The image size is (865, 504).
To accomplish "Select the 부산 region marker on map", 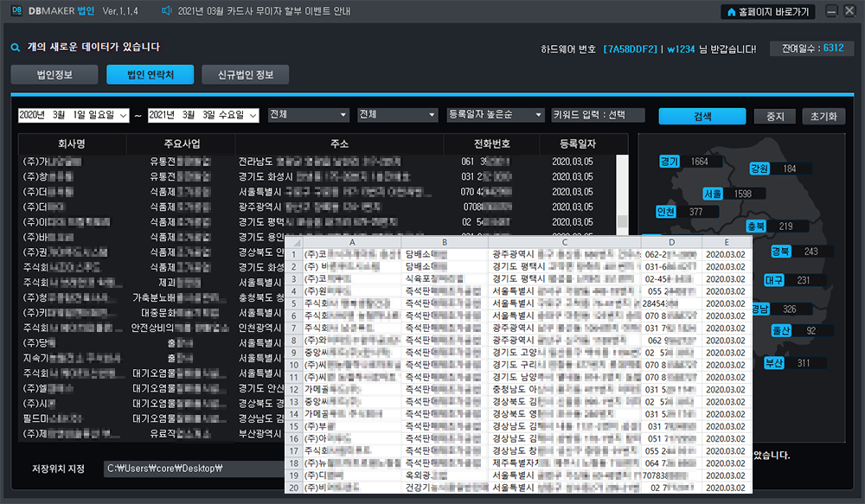I will (773, 363).
